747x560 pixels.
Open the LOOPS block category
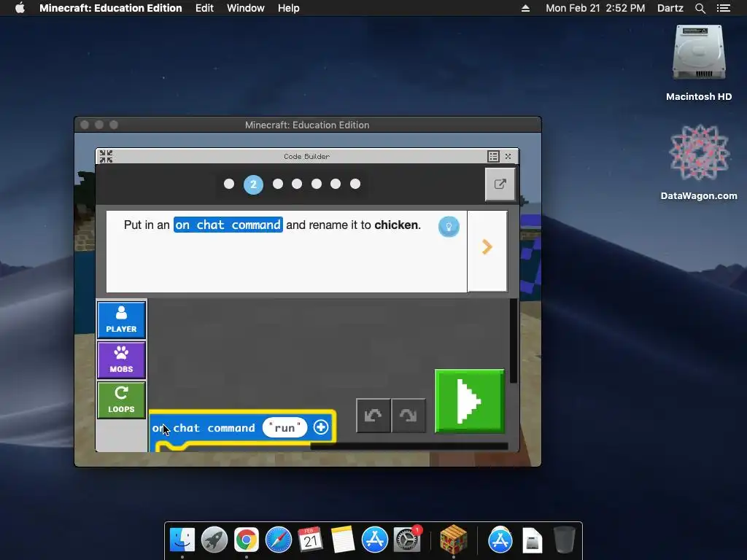(x=121, y=400)
